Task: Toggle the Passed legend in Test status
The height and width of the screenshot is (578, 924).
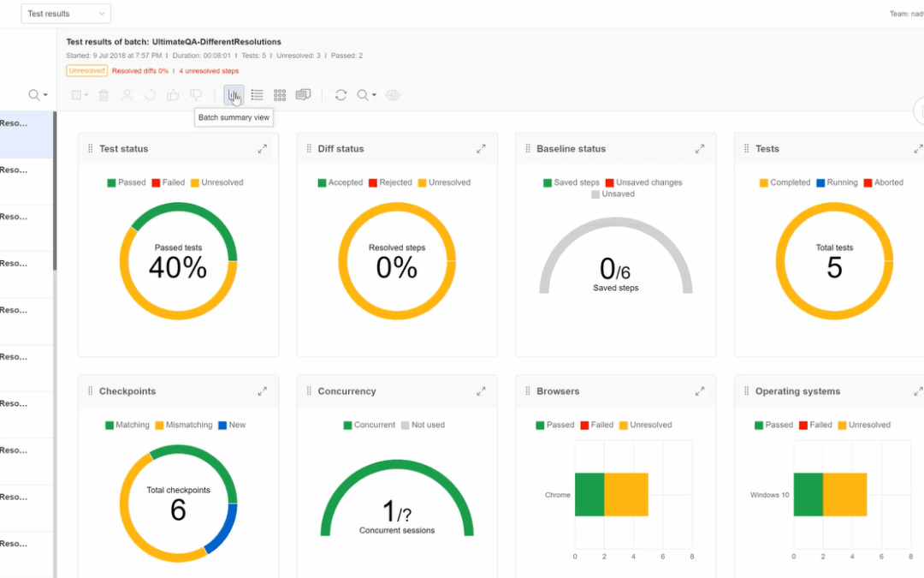Action: (x=126, y=183)
